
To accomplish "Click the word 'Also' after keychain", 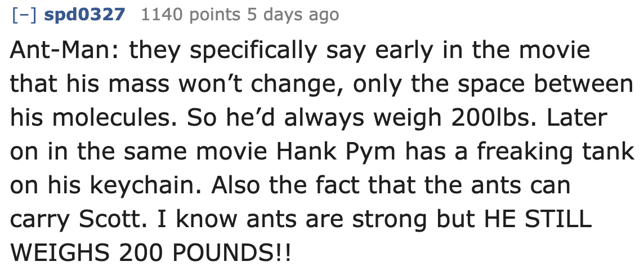I will point(235,186).
